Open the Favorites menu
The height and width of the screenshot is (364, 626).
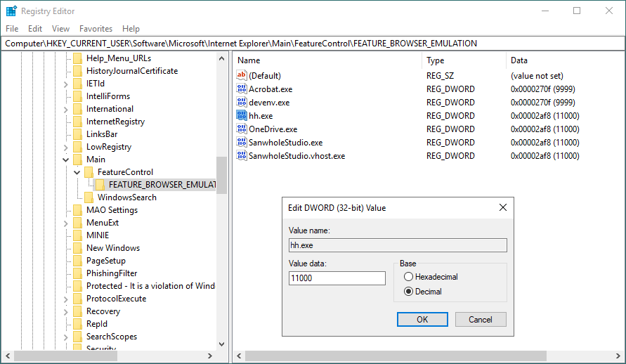96,29
